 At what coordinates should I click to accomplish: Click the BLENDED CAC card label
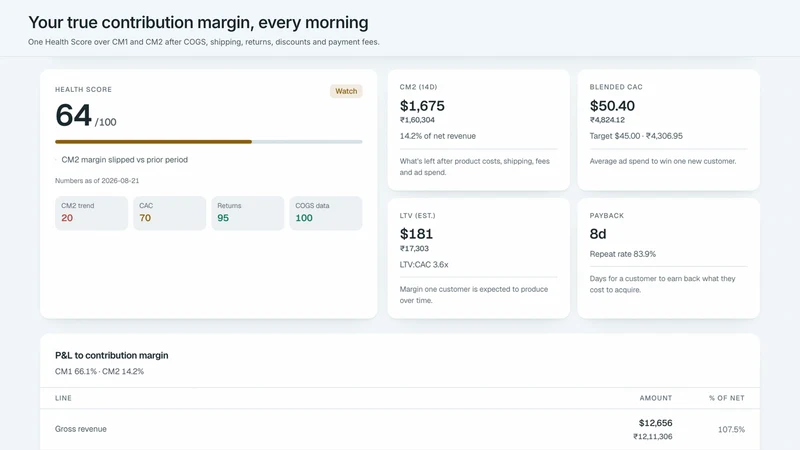(x=616, y=87)
